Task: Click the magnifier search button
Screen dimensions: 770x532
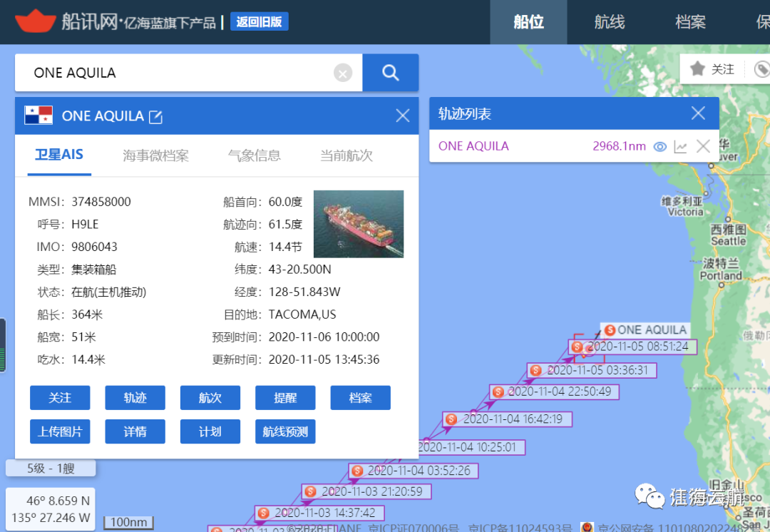Action: 391,73
